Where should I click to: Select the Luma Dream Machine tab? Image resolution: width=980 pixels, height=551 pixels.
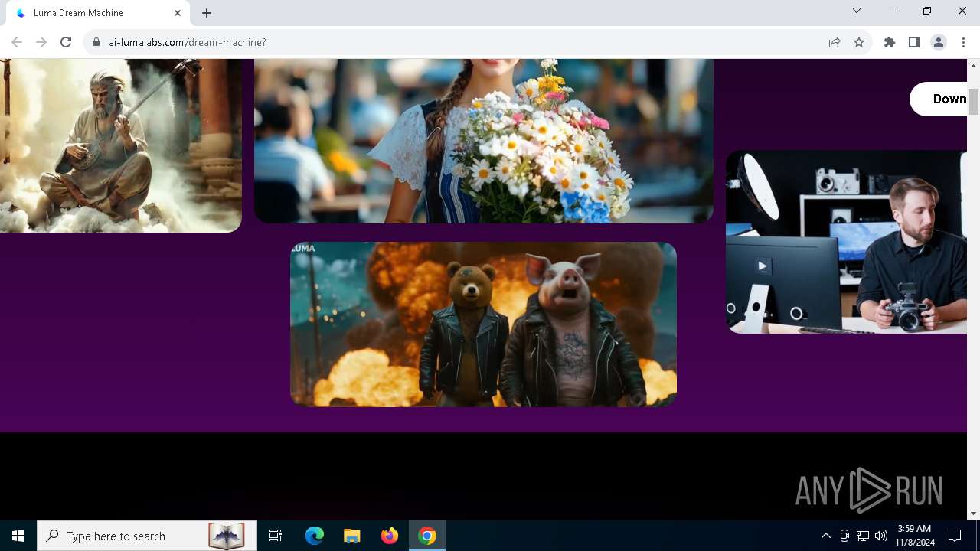coord(100,13)
